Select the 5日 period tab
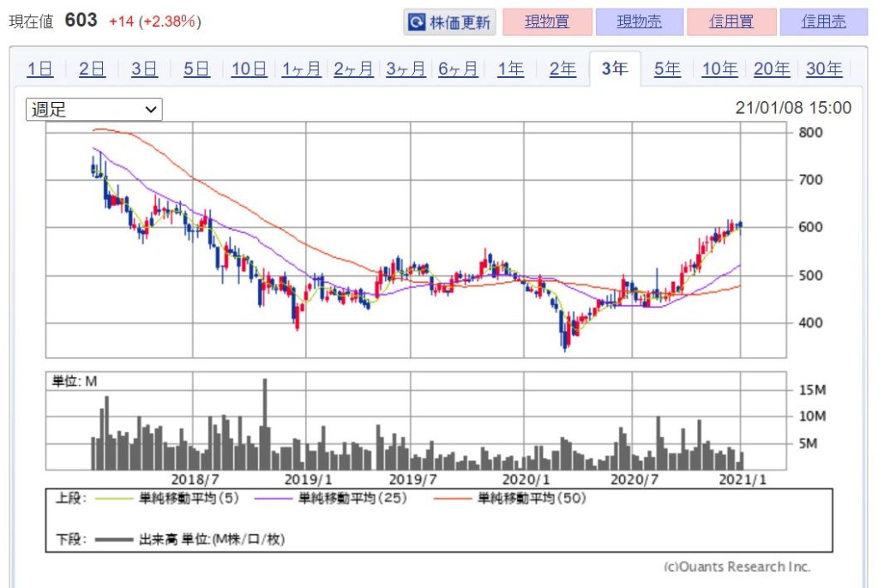 [x=196, y=69]
